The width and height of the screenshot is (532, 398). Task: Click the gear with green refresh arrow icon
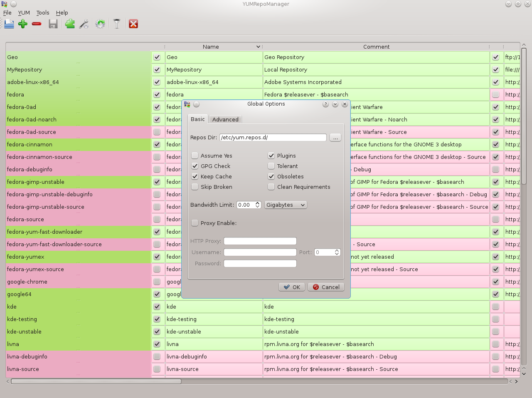[x=100, y=24]
